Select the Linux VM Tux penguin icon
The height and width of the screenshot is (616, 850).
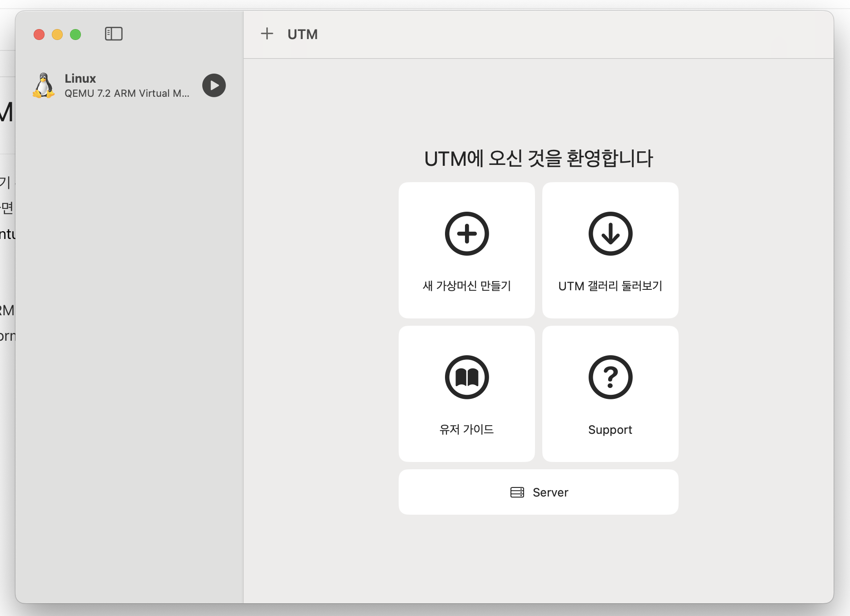[44, 85]
